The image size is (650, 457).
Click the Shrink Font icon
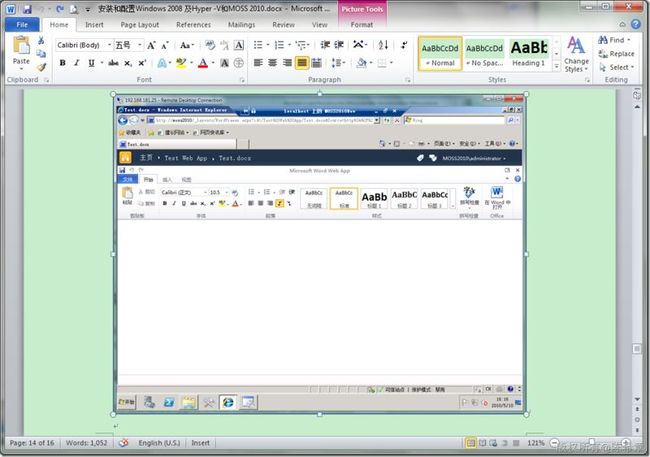(x=165, y=45)
